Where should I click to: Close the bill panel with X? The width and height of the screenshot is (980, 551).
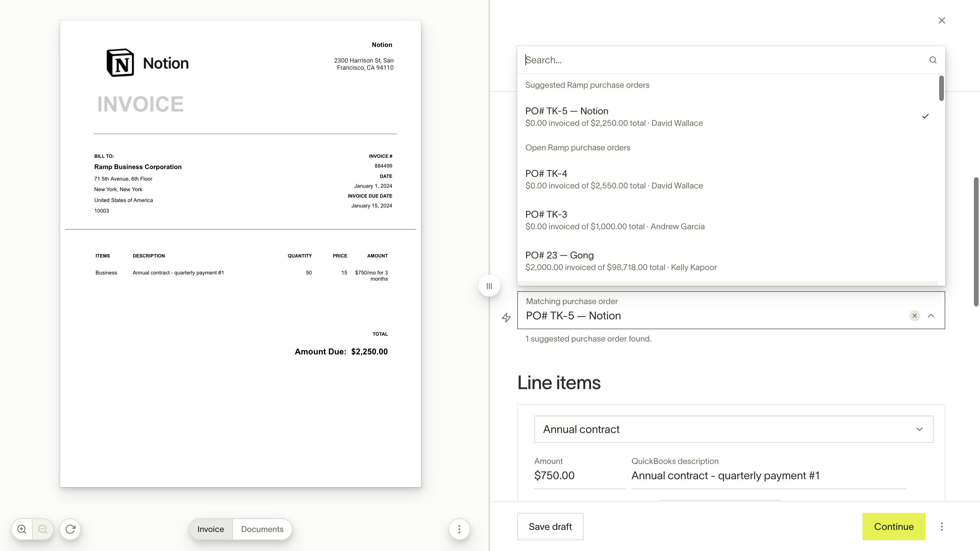[x=942, y=20]
